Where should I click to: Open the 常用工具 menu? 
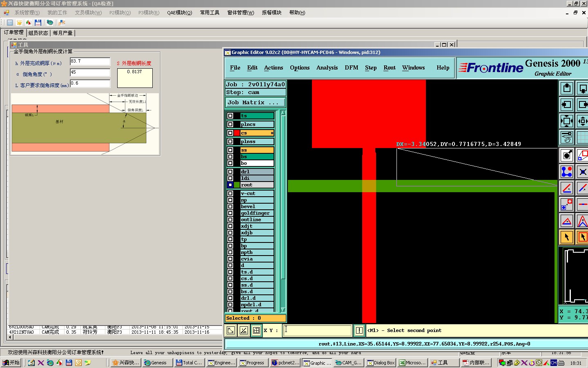(209, 13)
